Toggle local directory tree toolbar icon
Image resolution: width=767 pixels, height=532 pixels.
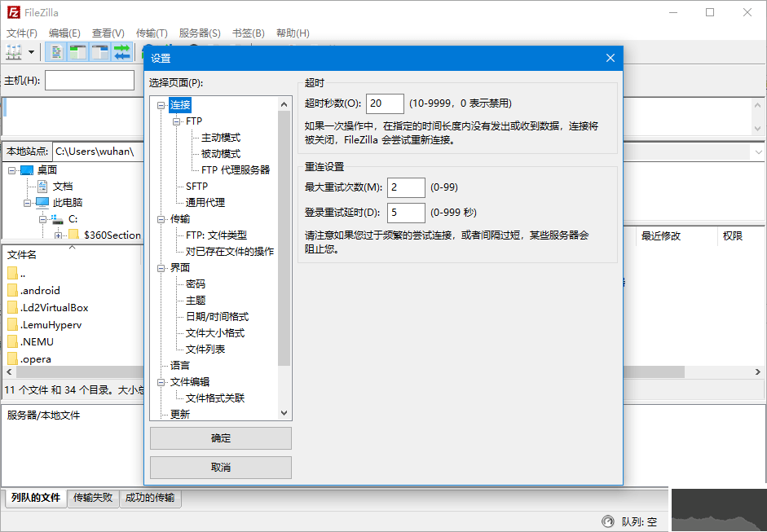(77, 52)
